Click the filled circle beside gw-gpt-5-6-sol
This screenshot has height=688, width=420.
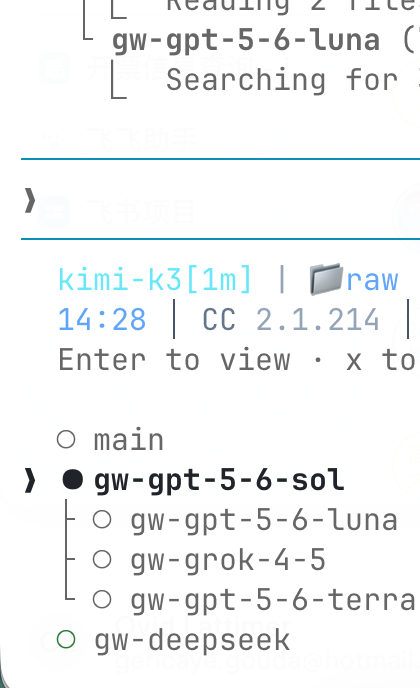point(72,480)
